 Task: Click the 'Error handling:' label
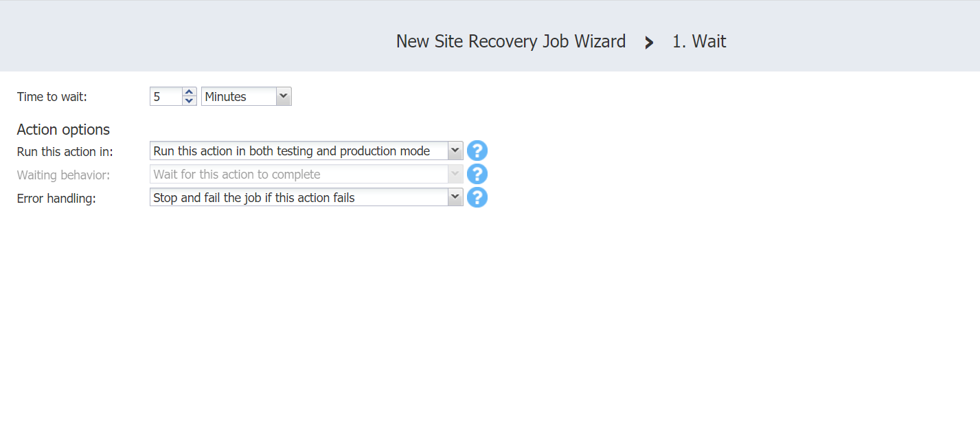[56, 199]
